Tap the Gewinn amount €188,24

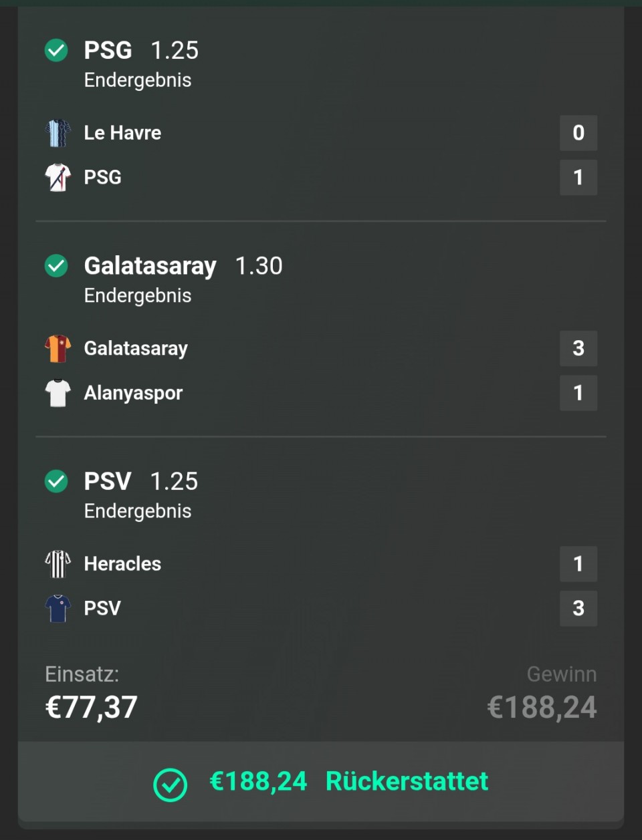(542, 707)
